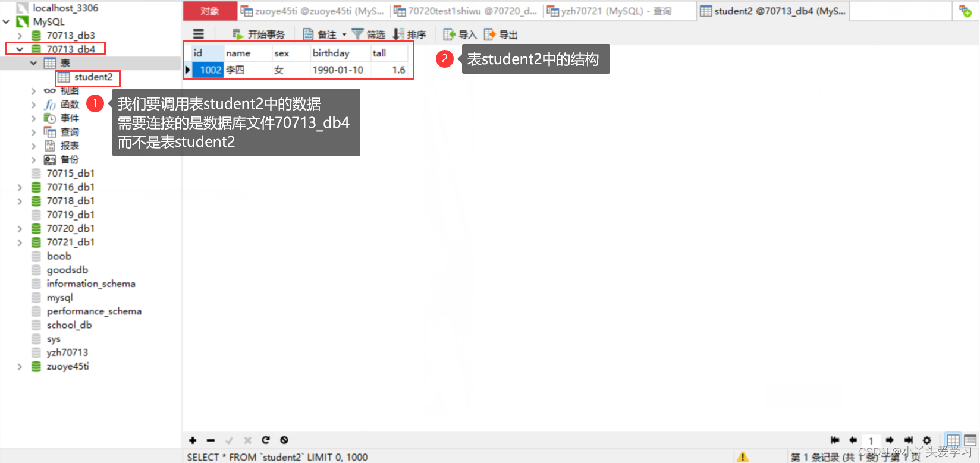Go to the first page
Image resolution: width=980 pixels, height=463 pixels.
(x=835, y=440)
